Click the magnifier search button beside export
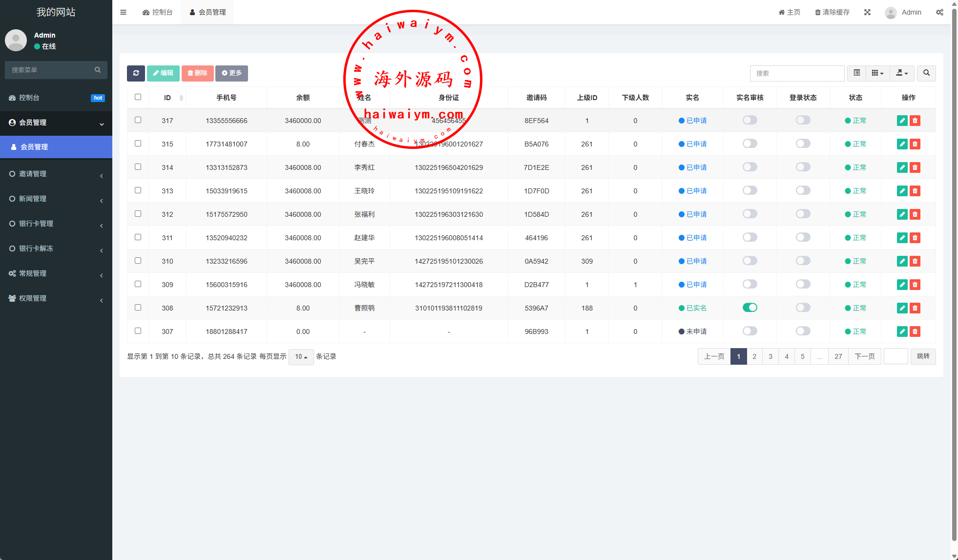This screenshot has height=560, width=958. (x=926, y=73)
